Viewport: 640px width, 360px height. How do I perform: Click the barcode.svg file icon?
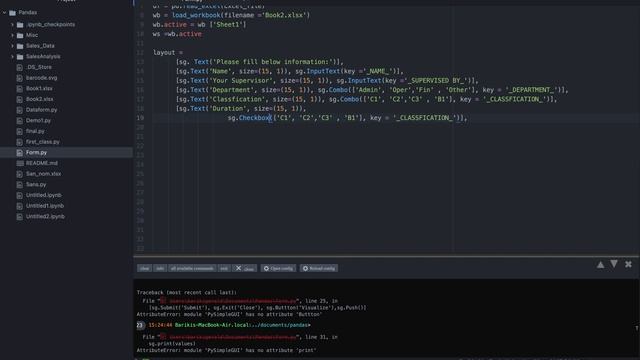pyautogui.click(x=20, y=78)
